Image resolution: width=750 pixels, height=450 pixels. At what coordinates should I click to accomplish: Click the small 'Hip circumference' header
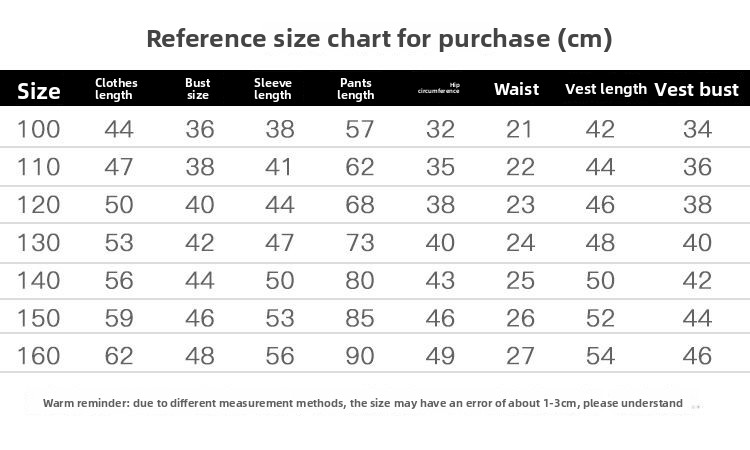(439, 90)
